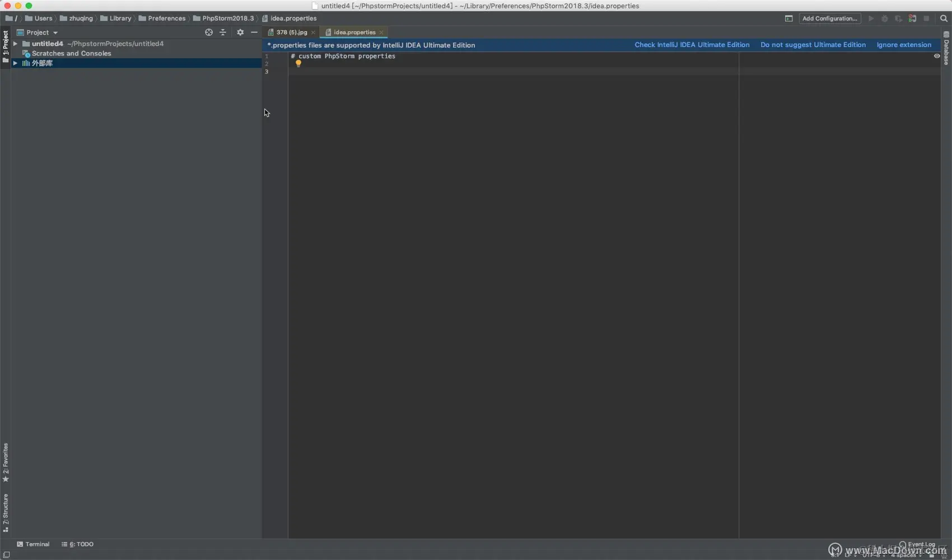952x560 pixels.
Task: Click the Database tool window icon
Action: 946,35
